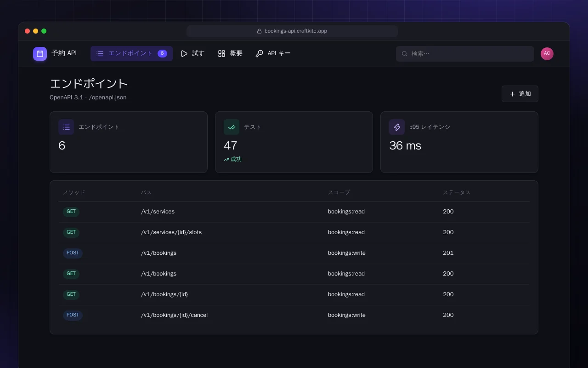Click GET badge for /v1/bookings/{id} row
Viewport: 588px width, 368px height.
point(71,295)
